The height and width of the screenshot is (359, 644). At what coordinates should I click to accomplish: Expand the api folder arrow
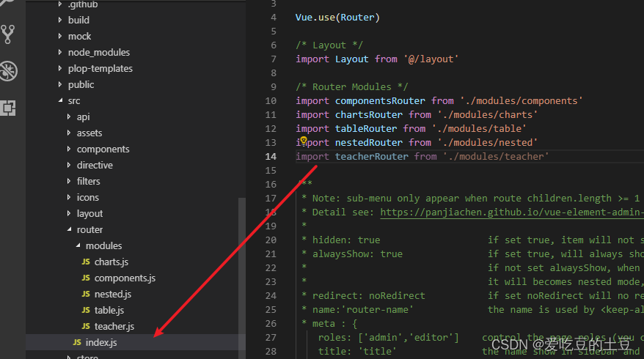[69, 116]
